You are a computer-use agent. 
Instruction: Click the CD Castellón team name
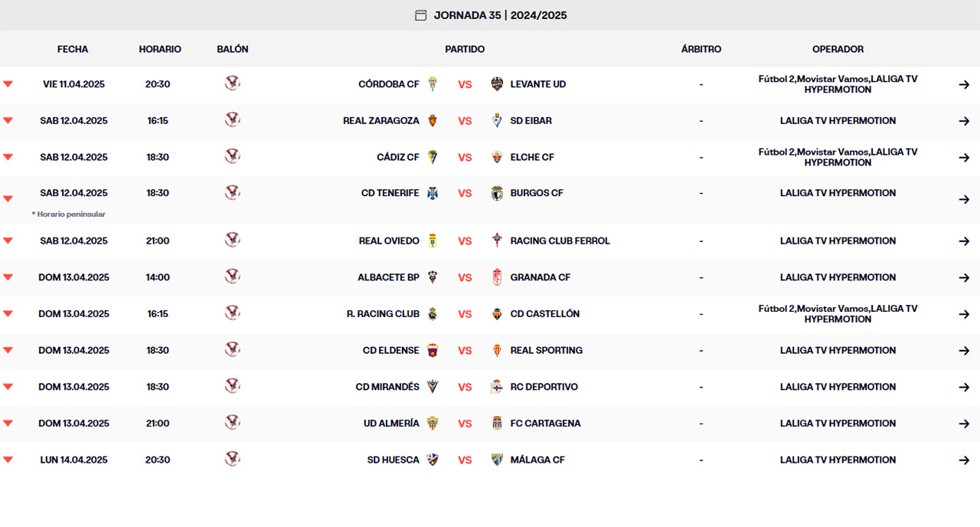click(x=544, y=314)
